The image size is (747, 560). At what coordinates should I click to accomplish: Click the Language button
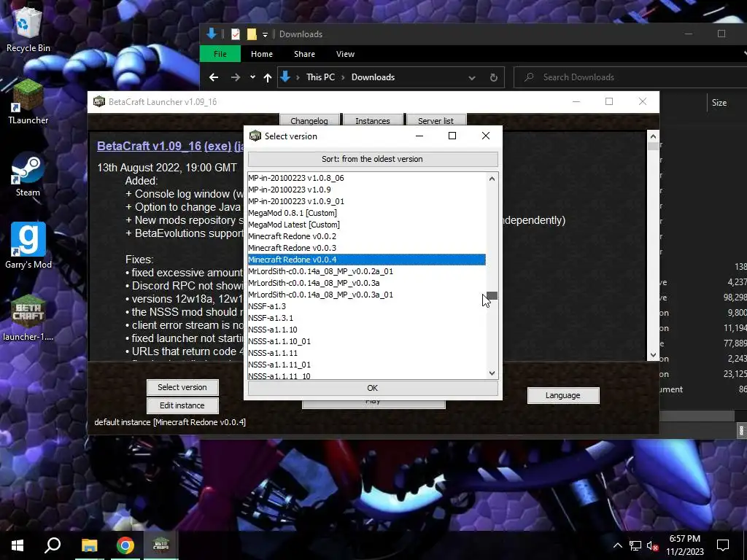click(x=562, y=395)
